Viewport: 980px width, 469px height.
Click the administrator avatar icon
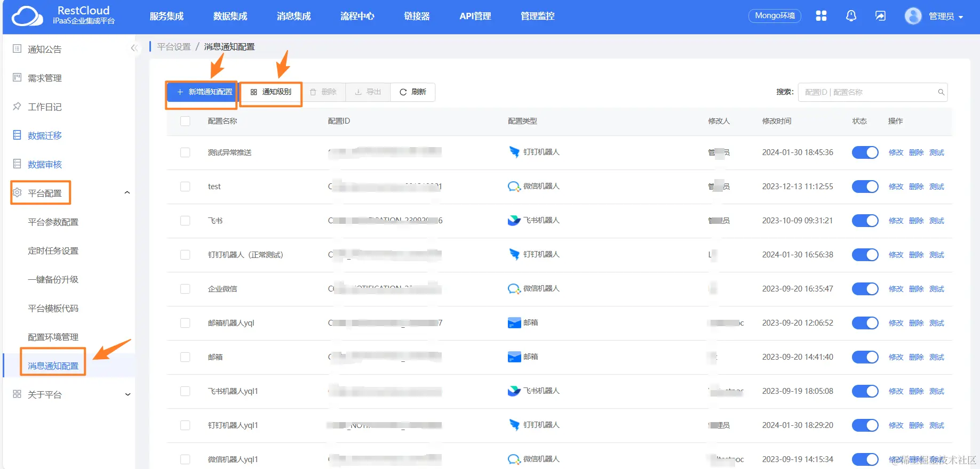coord(913,16)
